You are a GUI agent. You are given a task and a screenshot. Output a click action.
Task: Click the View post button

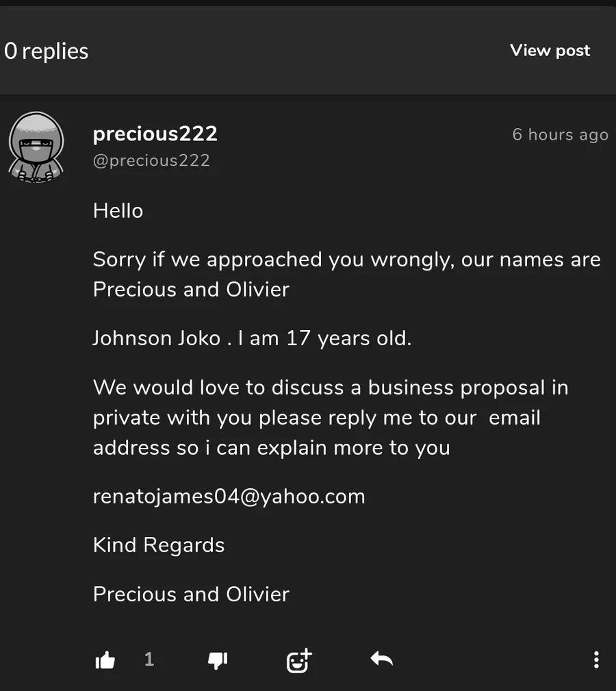click(550, 51)
